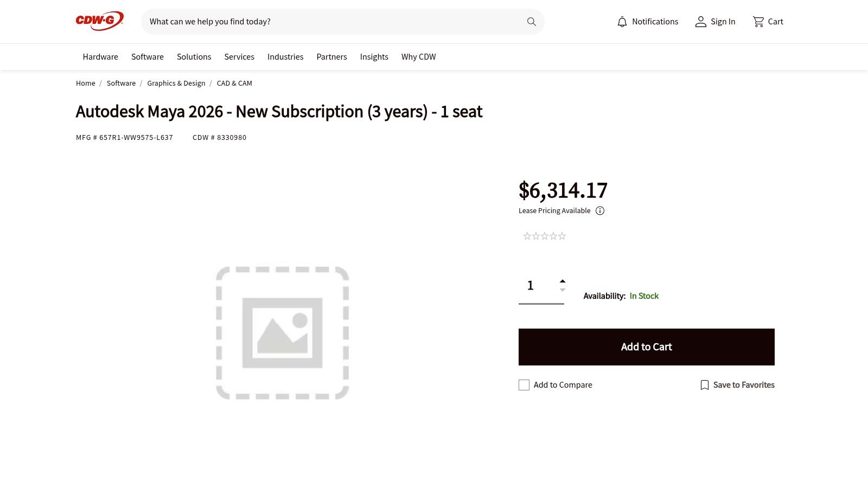Screen dimensions: 868x488
Task: Select the first rating star
Action: coord(527,236)
